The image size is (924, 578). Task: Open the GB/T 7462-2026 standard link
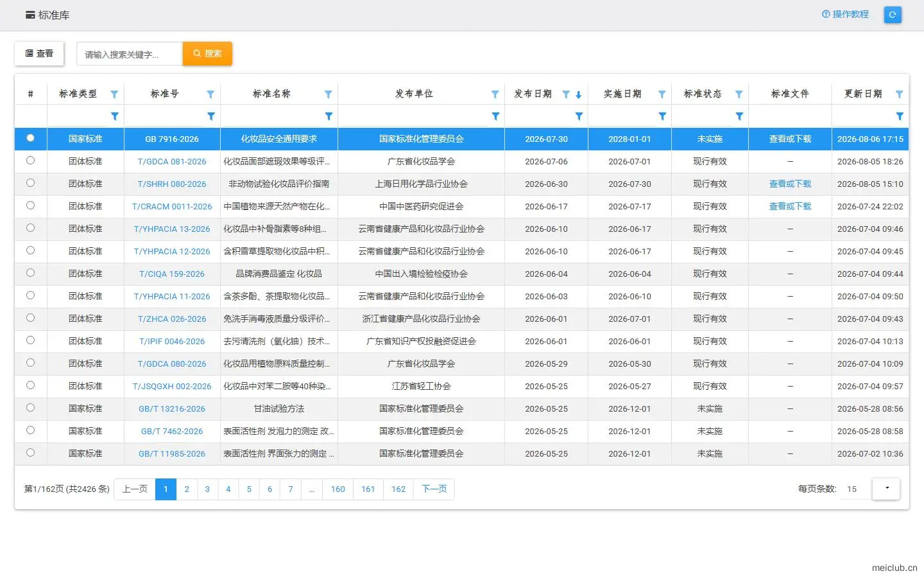[x=172, y=432]
